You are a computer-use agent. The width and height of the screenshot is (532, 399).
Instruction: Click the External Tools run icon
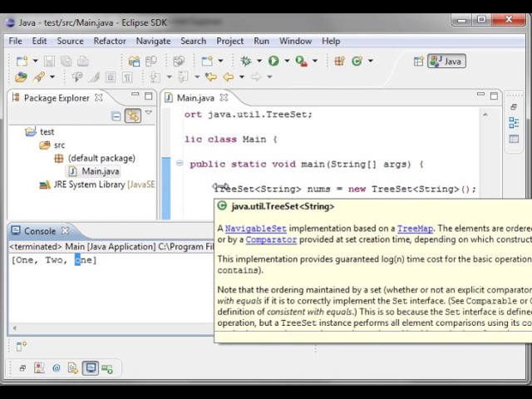(301, 61)
